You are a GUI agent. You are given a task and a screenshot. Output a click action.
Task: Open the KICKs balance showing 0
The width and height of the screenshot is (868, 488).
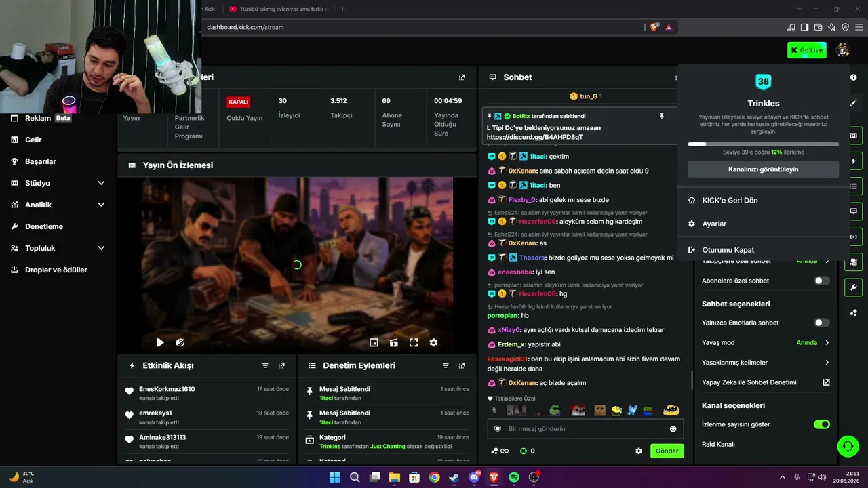coord(528,451)
